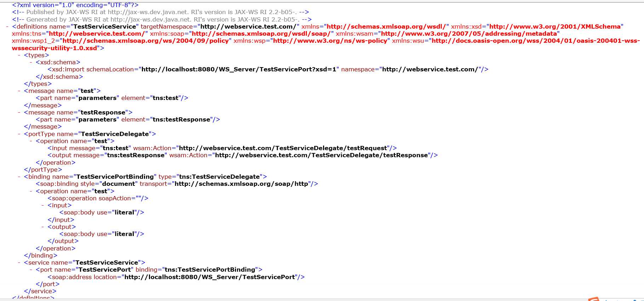Click the closing /portType tag
The image size is (644, 301).
pyautogui.click(x=43, y=170)
